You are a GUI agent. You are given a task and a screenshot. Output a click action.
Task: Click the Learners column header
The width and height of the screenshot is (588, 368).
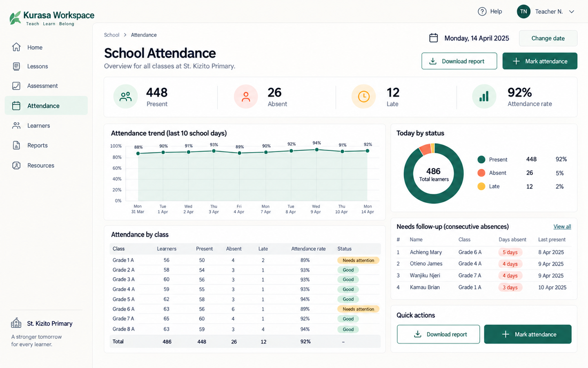pos(167,249)
